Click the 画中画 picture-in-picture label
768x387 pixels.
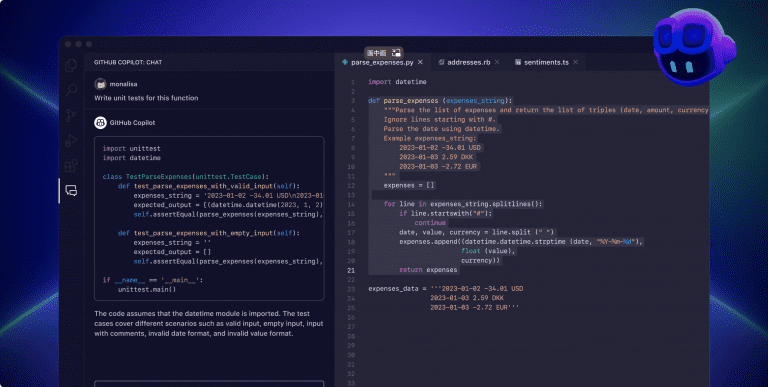coord(377,53)
